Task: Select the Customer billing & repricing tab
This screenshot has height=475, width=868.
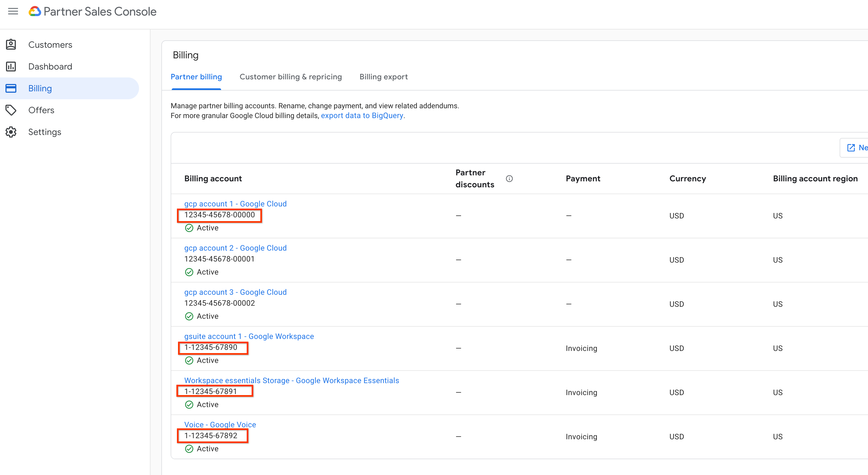Action: click(x=291, y=77)
